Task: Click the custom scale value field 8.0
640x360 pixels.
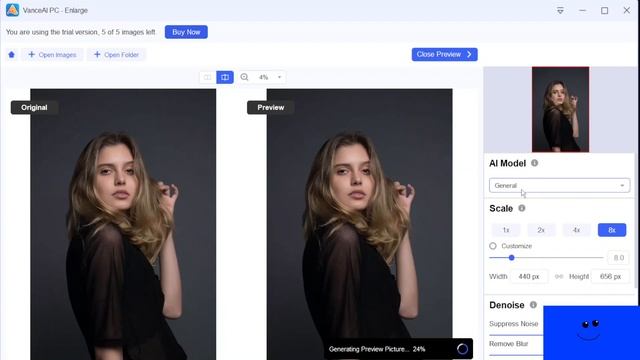Action: [x=618, y=258]
